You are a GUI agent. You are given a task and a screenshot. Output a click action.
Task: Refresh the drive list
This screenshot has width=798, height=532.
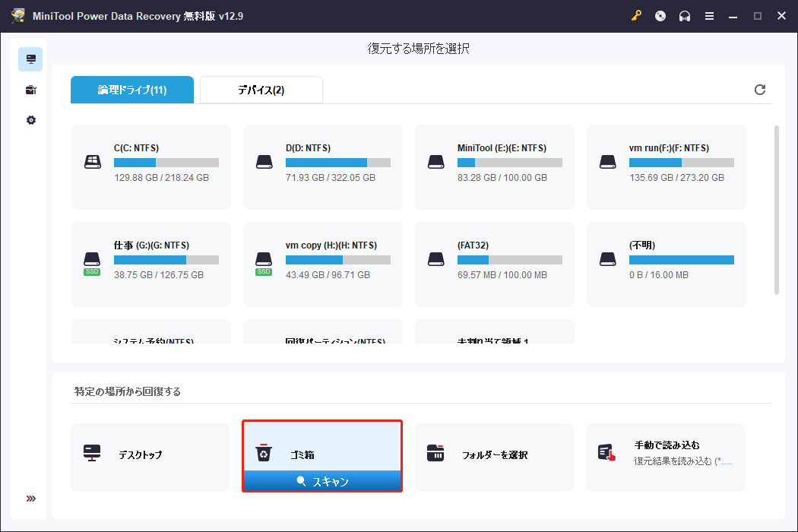(x=759, y=90)
